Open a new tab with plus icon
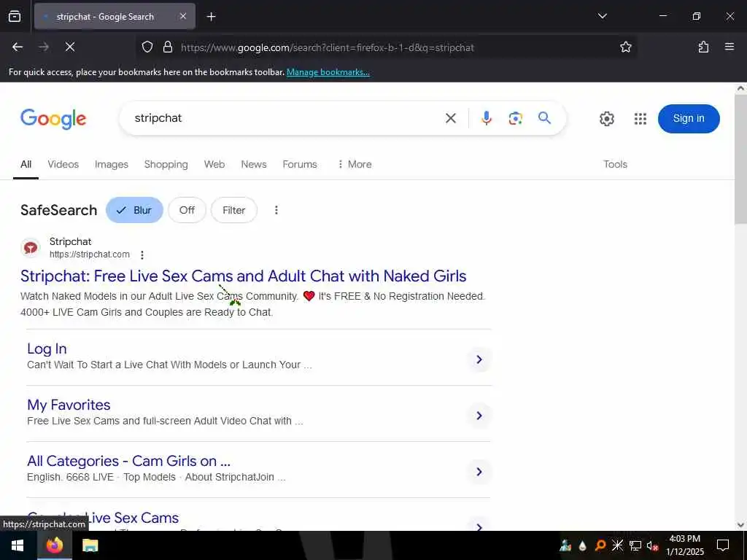The width and height of the screenshot is (747, 560). point(211,17)
